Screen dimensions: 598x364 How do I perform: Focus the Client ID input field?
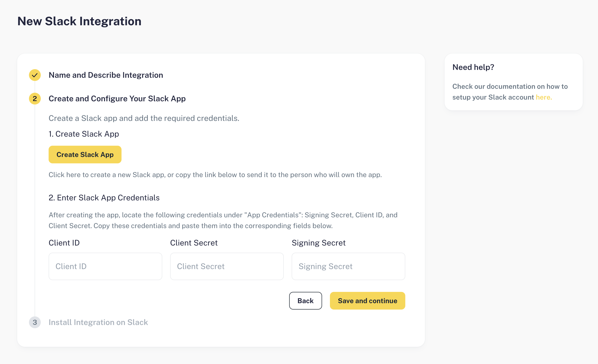pyautogui.click(x=105, y=266)
